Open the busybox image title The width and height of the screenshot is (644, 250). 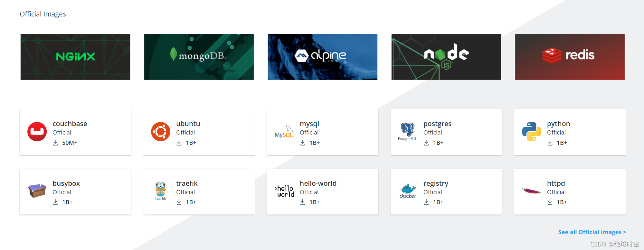66,184
